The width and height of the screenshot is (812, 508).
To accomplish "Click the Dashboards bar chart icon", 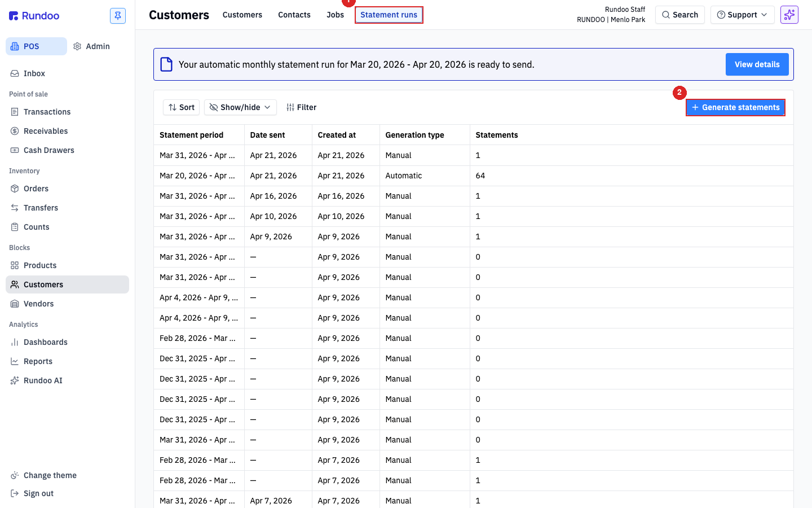I will [15, 342].
